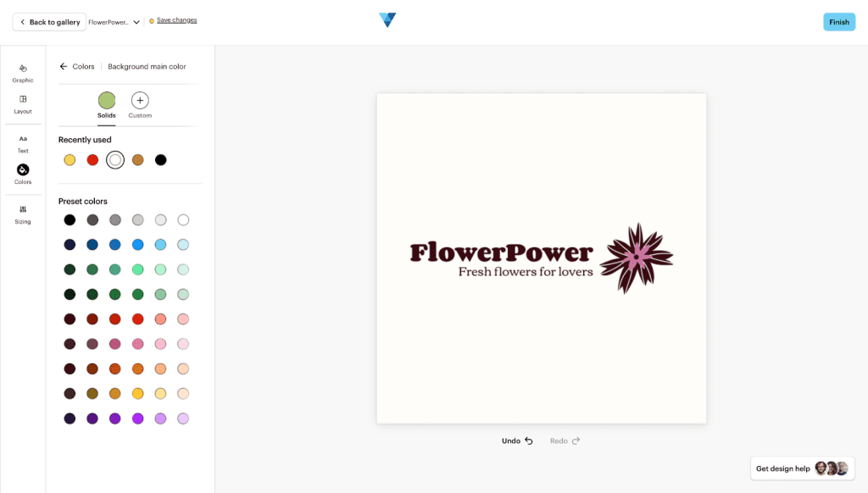Click the Back to gallery button
The height and width of the screenshot is (493, 868).
[48, 21]
